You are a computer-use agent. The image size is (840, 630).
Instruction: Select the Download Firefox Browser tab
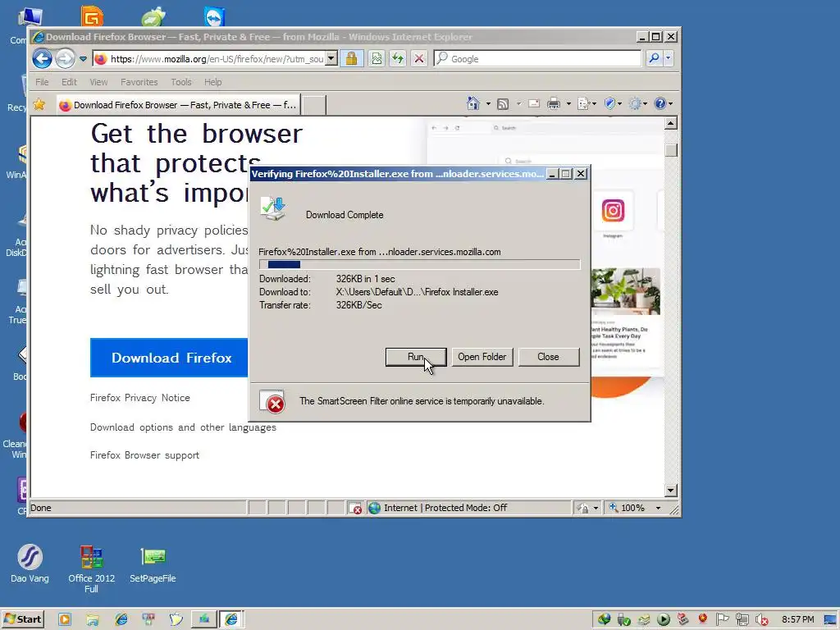click(x=178, y=105)
